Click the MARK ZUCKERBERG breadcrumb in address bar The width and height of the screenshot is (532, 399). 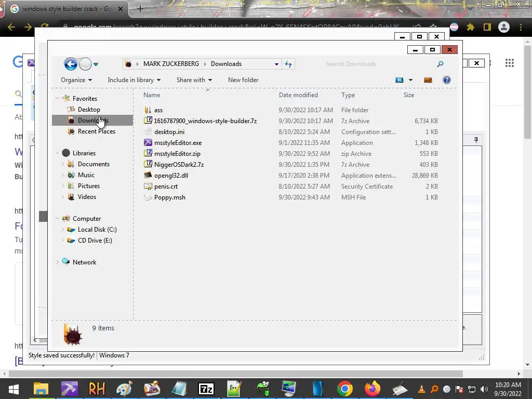[x=171, y=64]
